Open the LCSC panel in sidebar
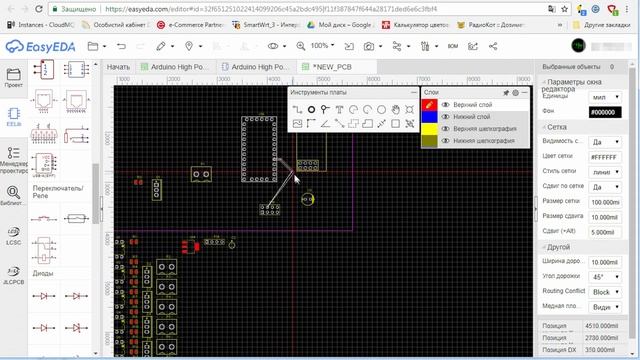This screenshot has width=640, height=360. [x=13, y=236]
